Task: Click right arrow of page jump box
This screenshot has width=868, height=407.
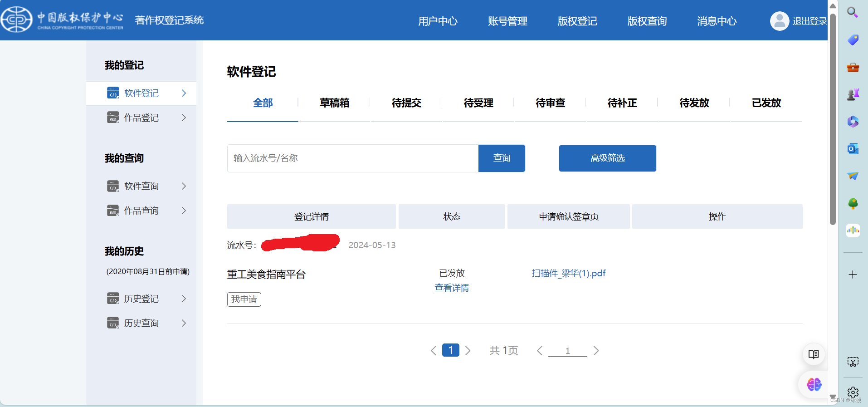Action: pyautogui.click(x=596, y=351)
